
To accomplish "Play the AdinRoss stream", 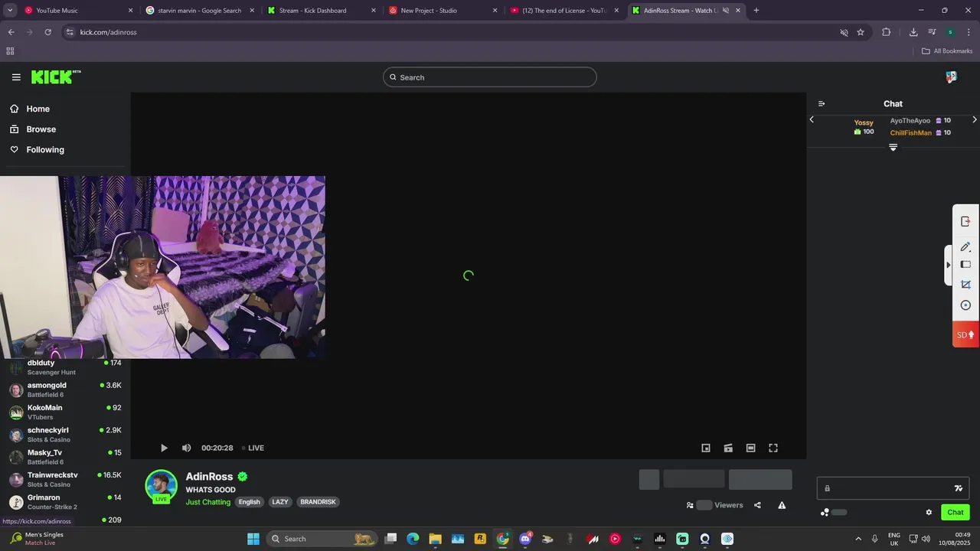I will click(164, 448).
